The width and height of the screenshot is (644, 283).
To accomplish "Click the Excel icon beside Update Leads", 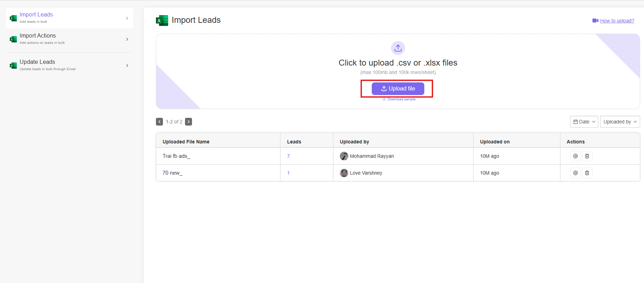I will 13,66.
